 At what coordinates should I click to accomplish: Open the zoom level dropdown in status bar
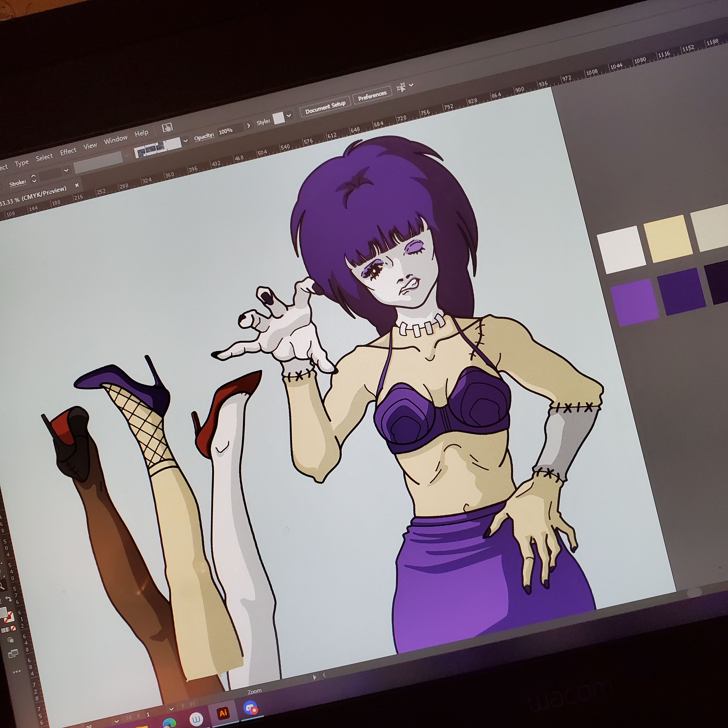pyautogui.click(x=117, y=721)
